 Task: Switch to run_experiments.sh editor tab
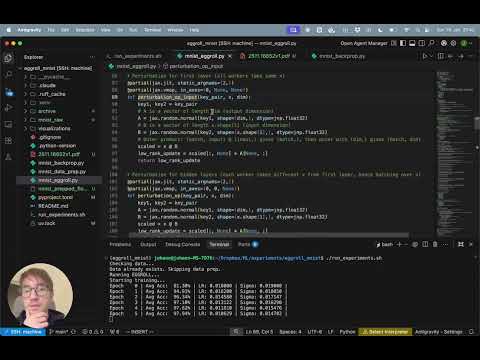tap(135, 56)
